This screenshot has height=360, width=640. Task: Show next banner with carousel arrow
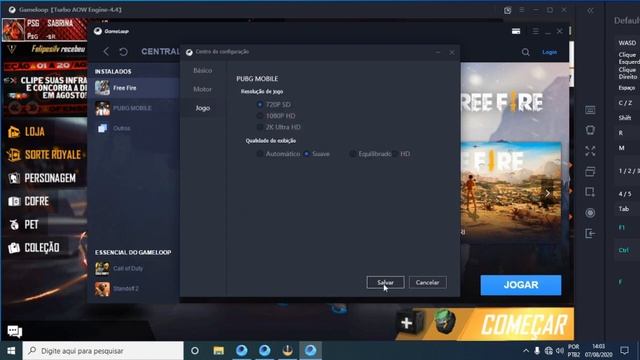click(548, 193)
